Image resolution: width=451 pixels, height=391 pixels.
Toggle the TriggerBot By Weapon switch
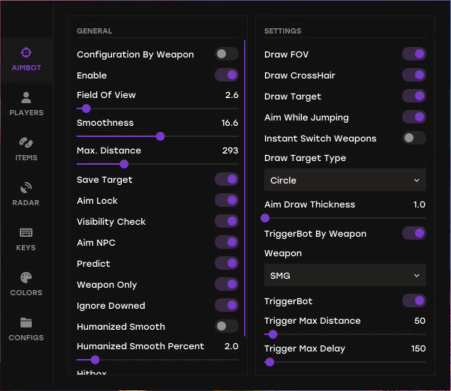[x=414, y=233]
